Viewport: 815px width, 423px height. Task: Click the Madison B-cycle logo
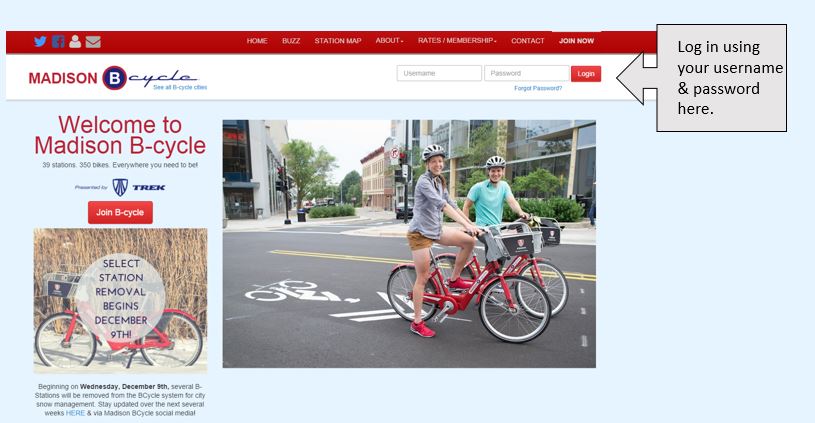pos(113,78)
